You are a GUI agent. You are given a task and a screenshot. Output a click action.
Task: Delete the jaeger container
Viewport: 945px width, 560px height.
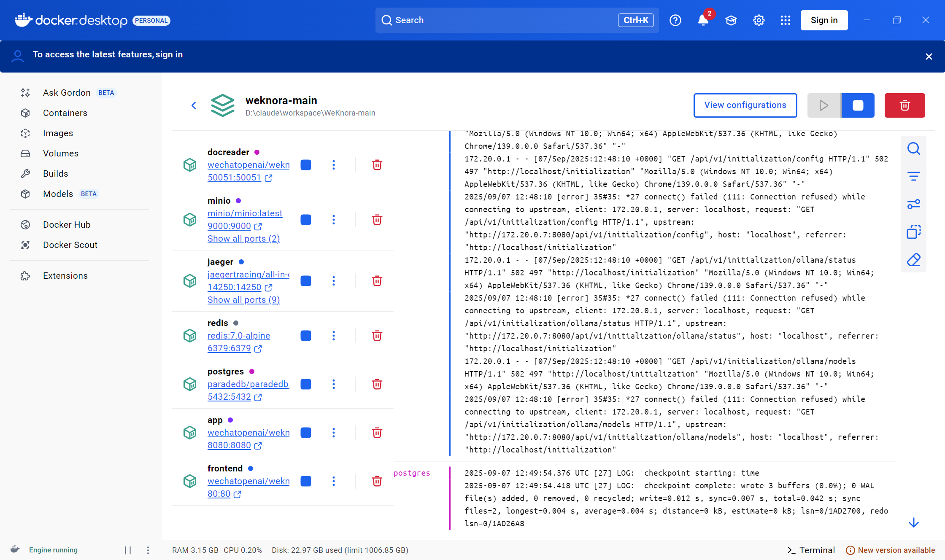[x=377, y=281]
